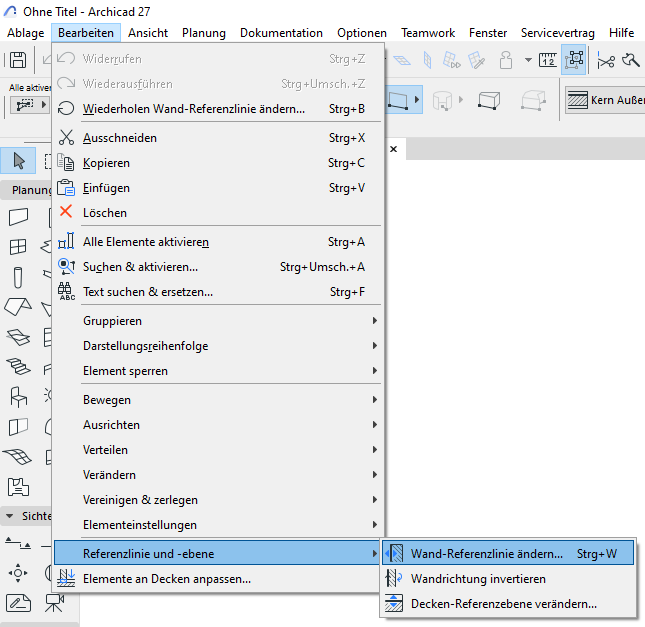The image size is (645, 627).
Task: Toggle the highlighted snap button in the toolbar
Action: point(574,61)
